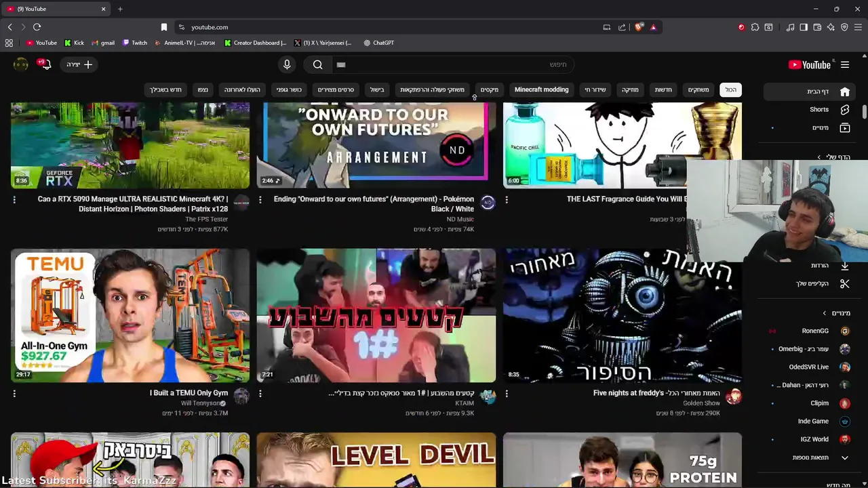Image resolution: width=868 pixels, height=488 pixels.
Task: Expand the 'הדף שלי' section chevron
Action: pos(819,157)
